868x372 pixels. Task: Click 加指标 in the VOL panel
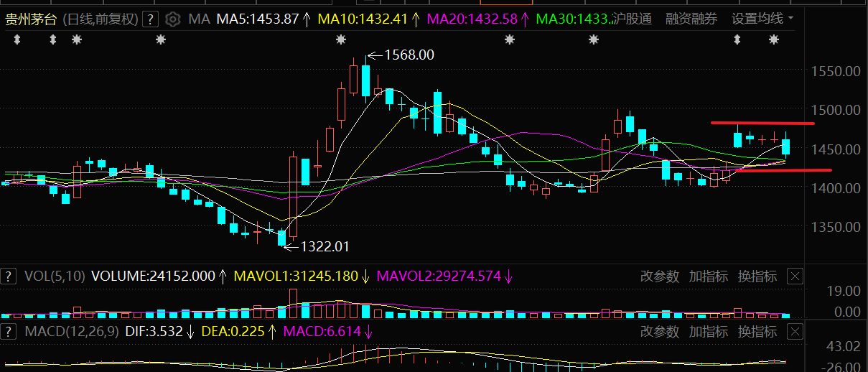click(709, 276)
